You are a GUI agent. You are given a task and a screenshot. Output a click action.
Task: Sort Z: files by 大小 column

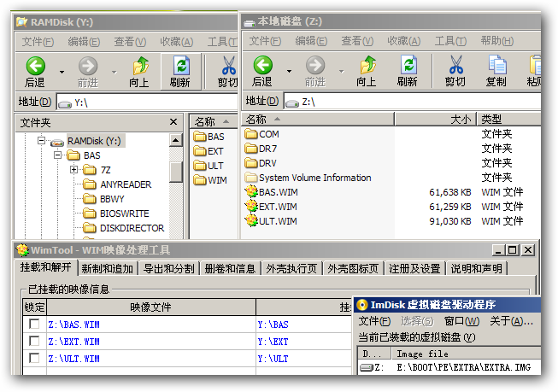[436, 120]
